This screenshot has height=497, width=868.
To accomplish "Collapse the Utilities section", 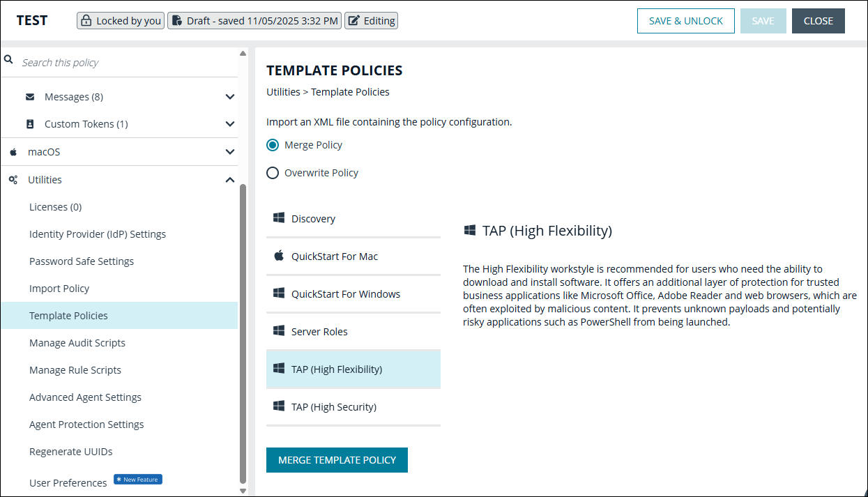I will [230, 179].
